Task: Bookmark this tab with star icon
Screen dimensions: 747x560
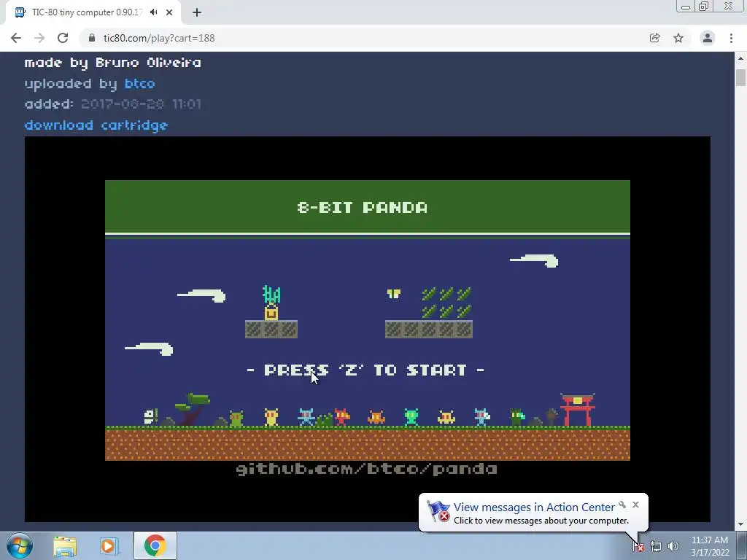Action: 678,38
